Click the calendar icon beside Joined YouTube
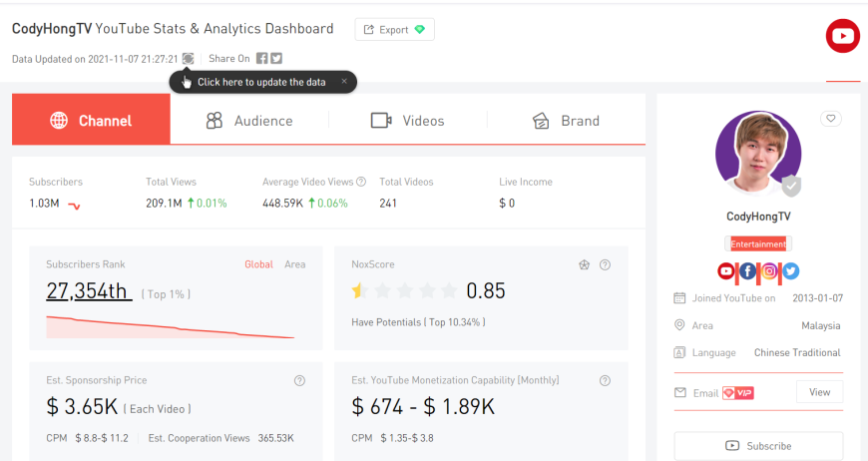This screenshot has width=868, height=461. (679, 298)
